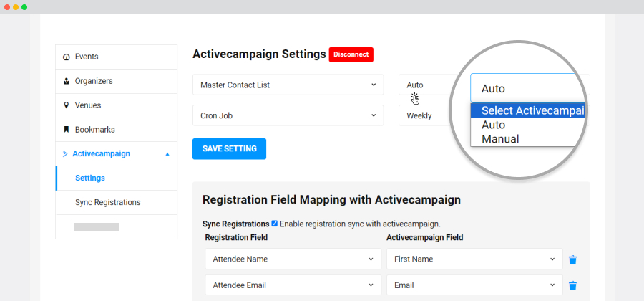Viewport: 644px width, 301px height.
Task: Delete the Attendee Email mapping row
Action: click(572, 285)
